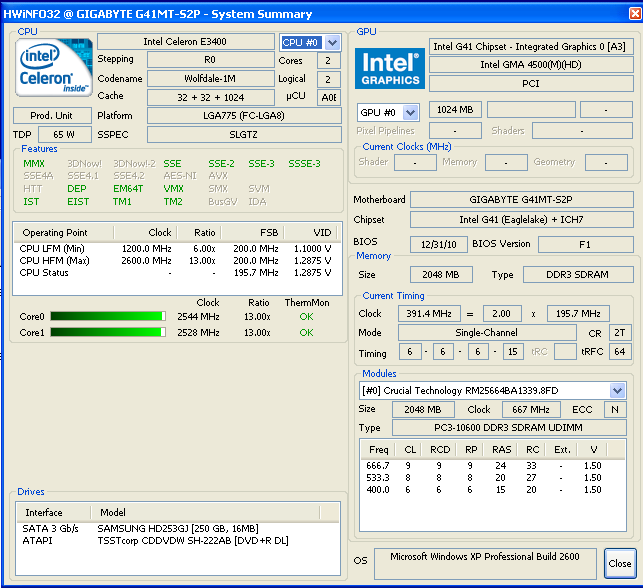Click the tRFC 64 field
This screenshot has width=643, height=588.
pyautogui.click(x=620, y=351)
